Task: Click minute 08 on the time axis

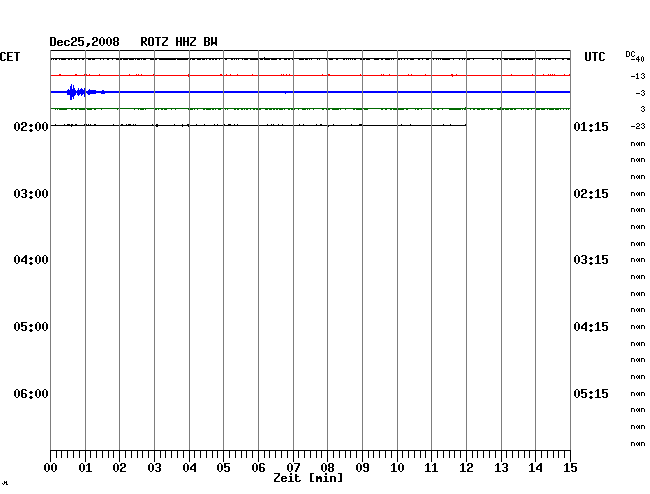Action: click(327, 468)
